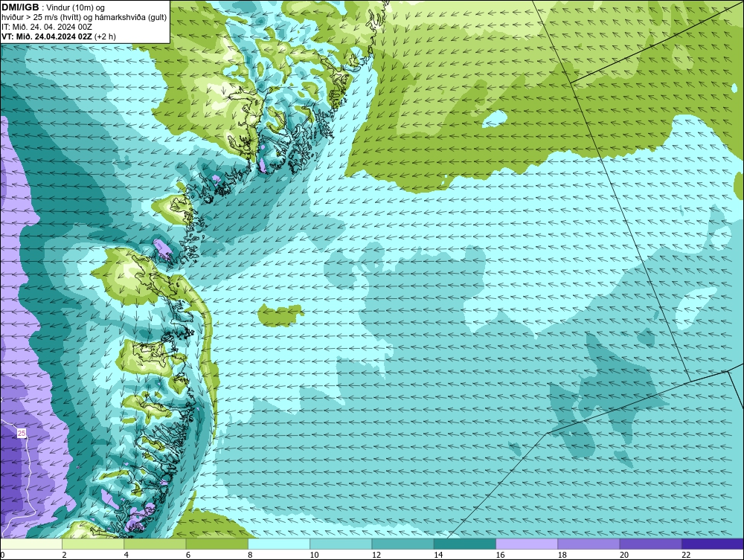This screenshot has height=560, width=744.
Task: Click the "18" label on the wind scale
Action: point(562,555)
